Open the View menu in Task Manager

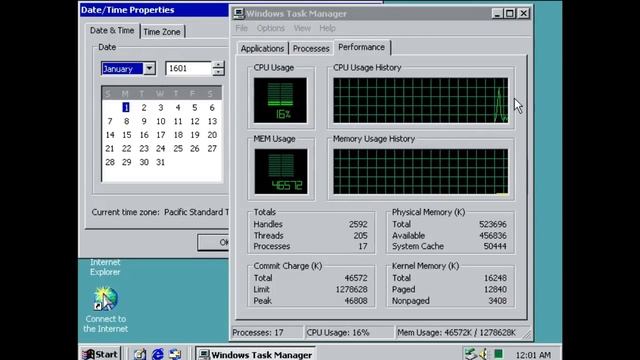click(x=302, y=28)
